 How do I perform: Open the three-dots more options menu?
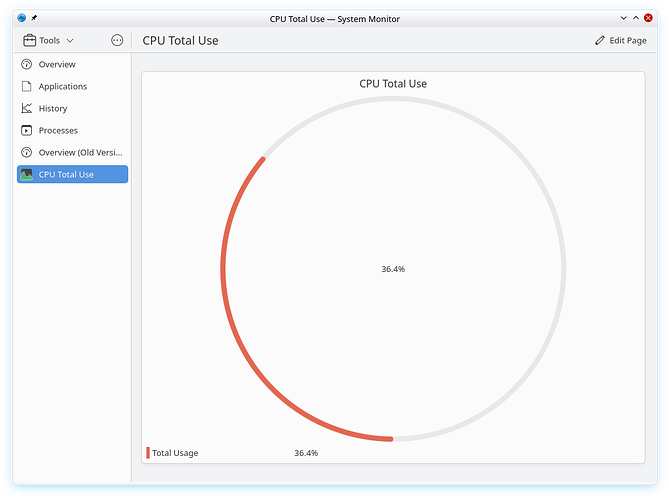click(117, 41)
